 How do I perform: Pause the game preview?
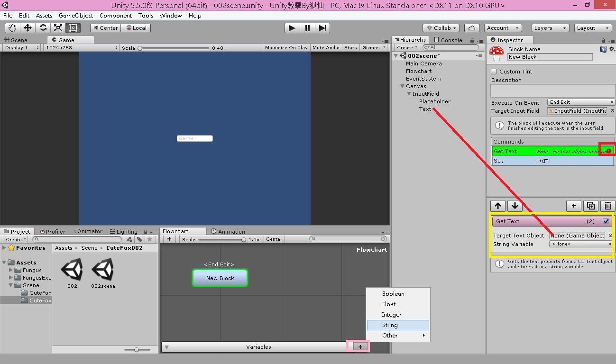tap(307, 28)
